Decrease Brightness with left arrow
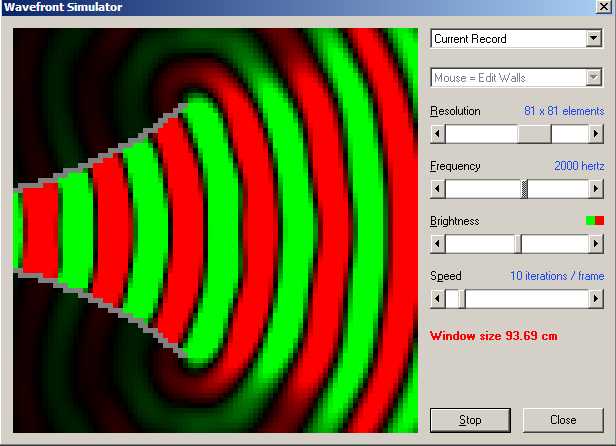Image resolution: width=616 pixels, height=446 pixels. pos(438,244)
